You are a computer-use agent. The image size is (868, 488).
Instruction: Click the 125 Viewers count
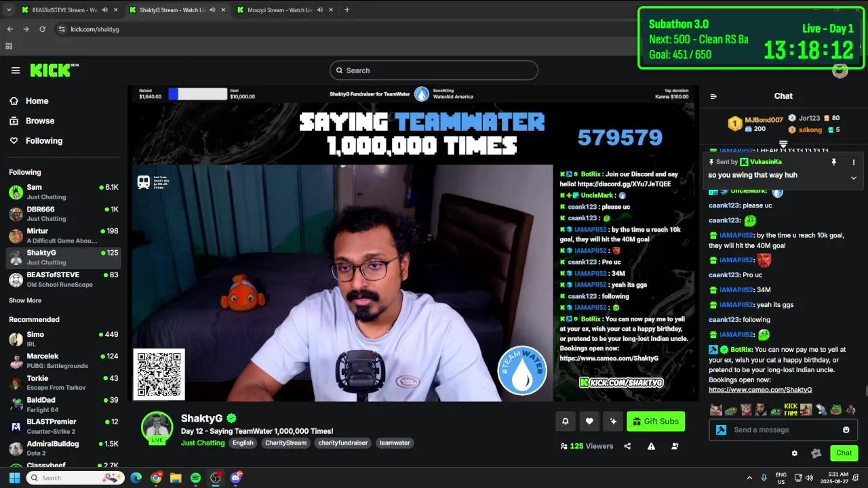[x=587, y=446]
